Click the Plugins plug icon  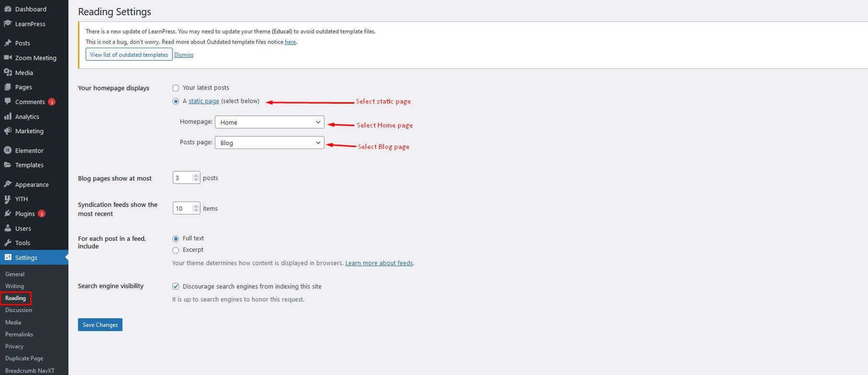coord(8,214)
